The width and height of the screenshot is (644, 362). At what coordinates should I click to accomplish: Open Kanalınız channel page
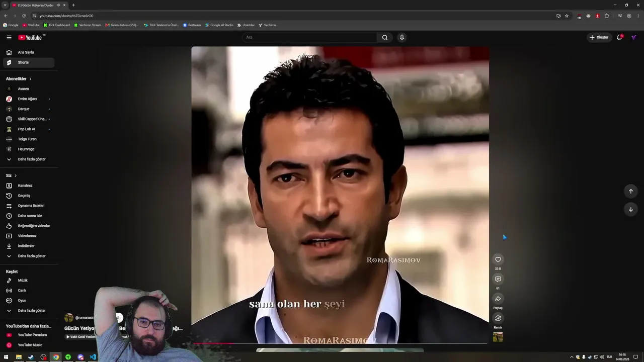[29, 186]
